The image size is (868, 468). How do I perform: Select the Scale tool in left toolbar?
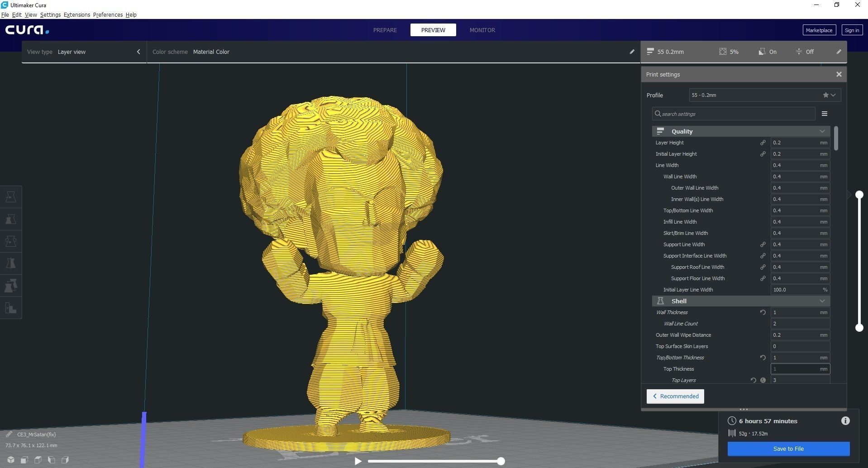[11, 219]
